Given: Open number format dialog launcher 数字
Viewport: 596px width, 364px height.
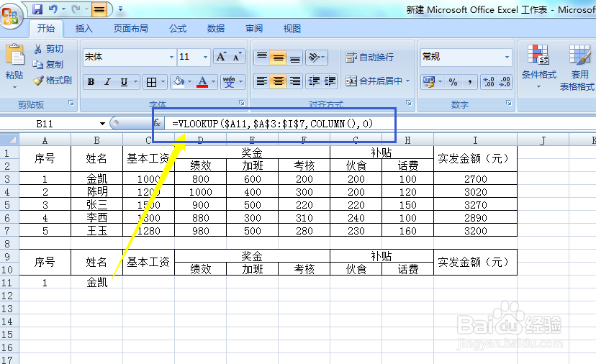Looking at the screenshot, I should (x=509, y=103).
